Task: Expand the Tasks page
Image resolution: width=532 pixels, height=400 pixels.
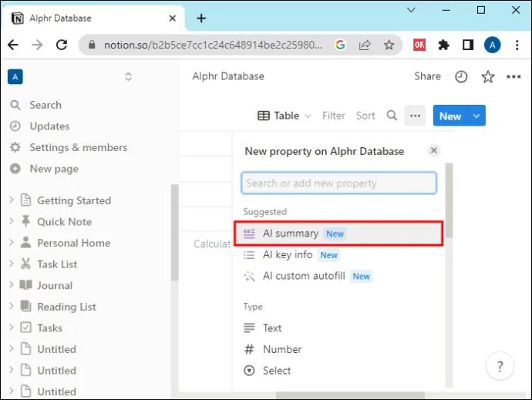Action: [12, 328]
